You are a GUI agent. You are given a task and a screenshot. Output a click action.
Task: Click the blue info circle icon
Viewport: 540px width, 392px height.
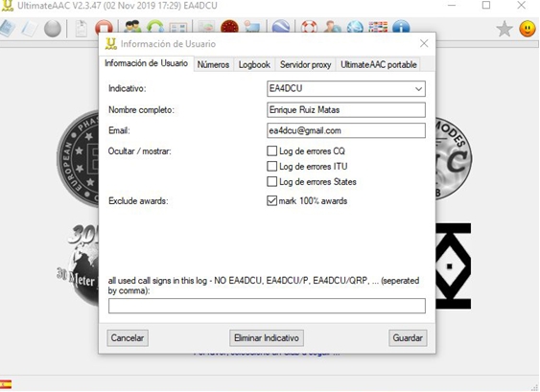point(401,27)
